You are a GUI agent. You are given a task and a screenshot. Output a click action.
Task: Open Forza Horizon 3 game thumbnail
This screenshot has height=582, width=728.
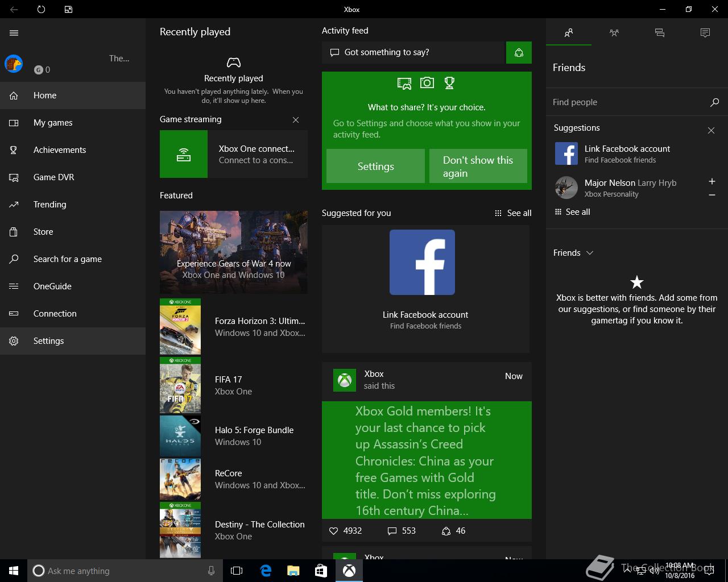tap(180, 326)
